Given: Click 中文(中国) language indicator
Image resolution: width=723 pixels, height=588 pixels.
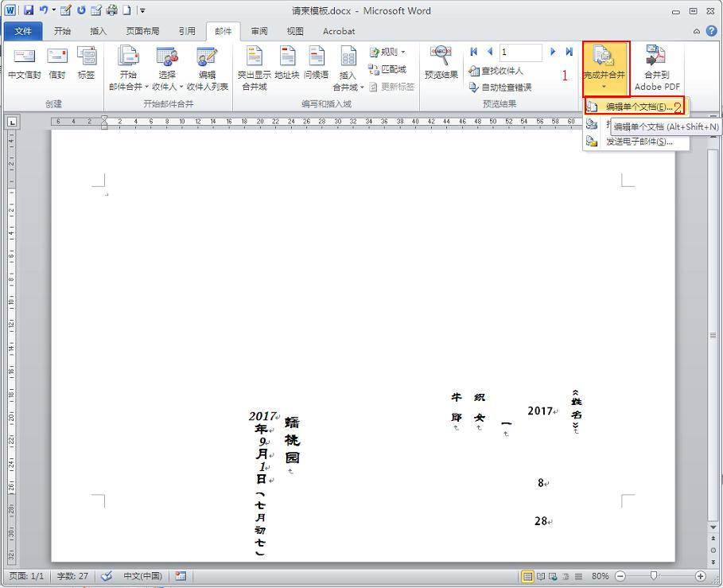Looking at the screenshot, I should [x=142, y=576].
